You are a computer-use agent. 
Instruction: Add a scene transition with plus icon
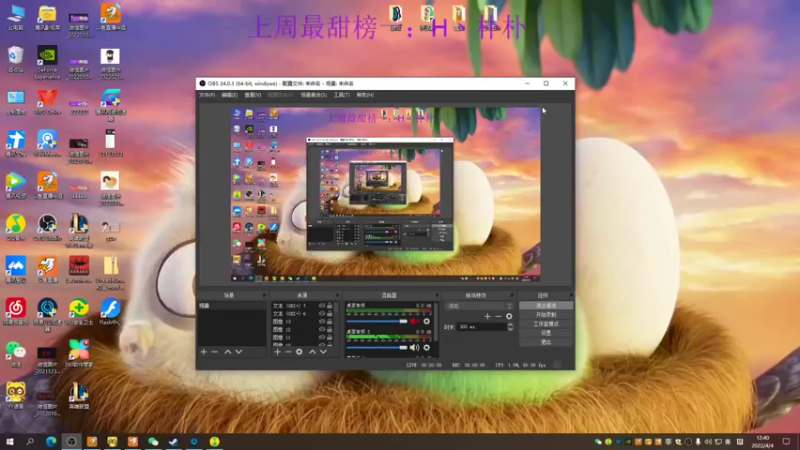tap(487, 316)
